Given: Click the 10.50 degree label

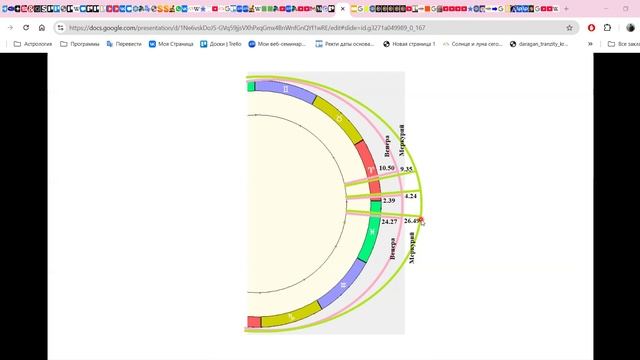Looking at the screenshot, I should [x=387, y=168].
